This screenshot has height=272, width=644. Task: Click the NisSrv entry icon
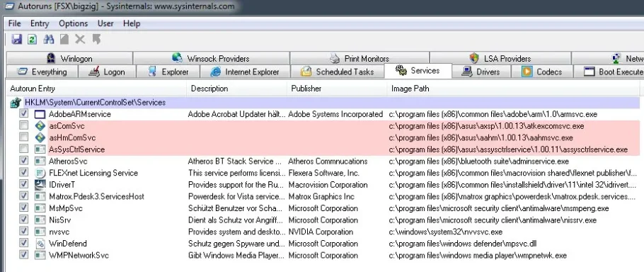click(x=40, y=220)
